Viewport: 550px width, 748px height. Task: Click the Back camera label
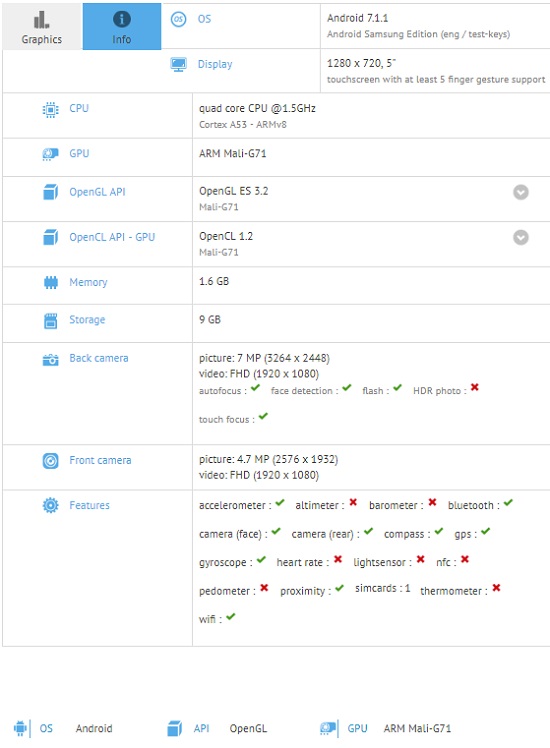[99, 358]
